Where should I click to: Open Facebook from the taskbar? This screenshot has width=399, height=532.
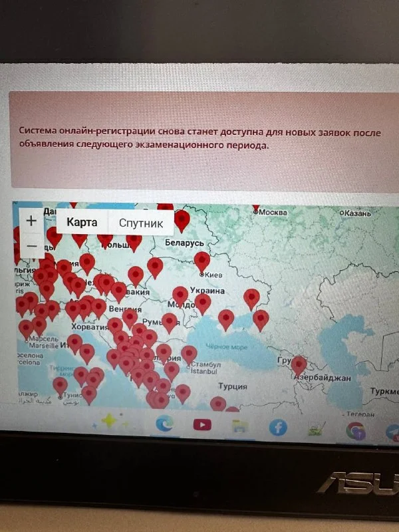pos(279,427)
